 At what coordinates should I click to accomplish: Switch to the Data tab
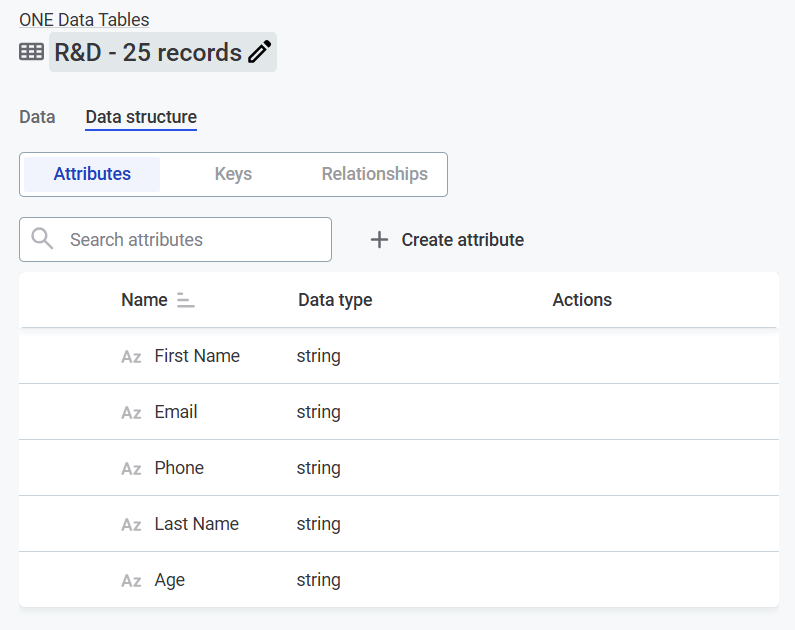coord(37,117)
